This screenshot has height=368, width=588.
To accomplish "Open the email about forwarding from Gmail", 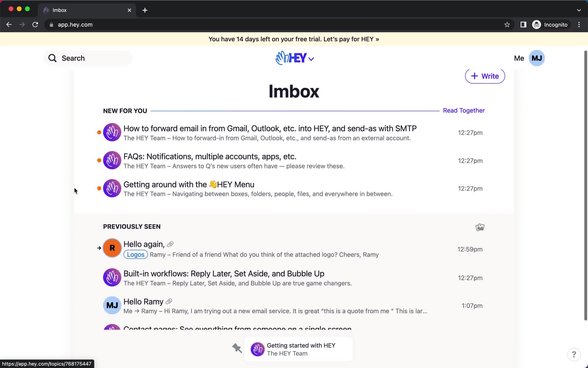I will coord(294,132).
